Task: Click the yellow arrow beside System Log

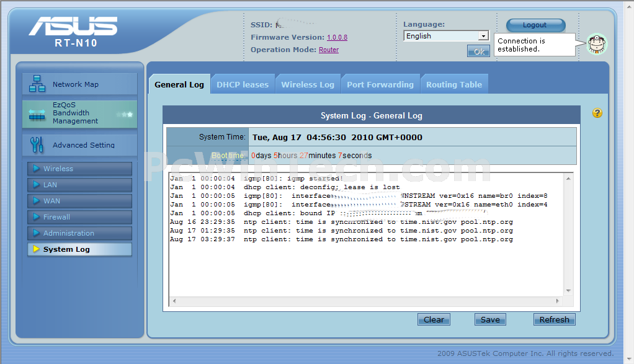Action: 36,249
